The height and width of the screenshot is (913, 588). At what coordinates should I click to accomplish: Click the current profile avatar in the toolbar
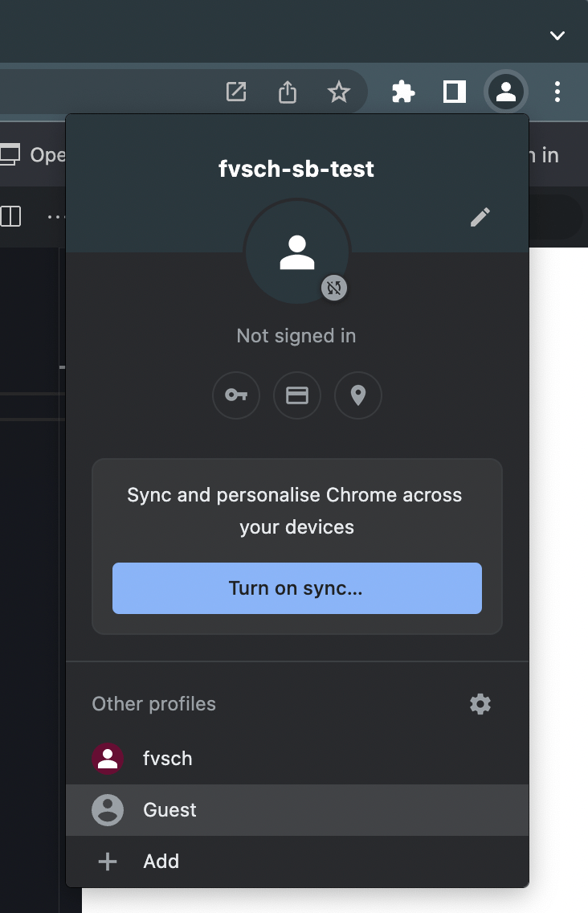pyautogui.click(x=506, y=92)
